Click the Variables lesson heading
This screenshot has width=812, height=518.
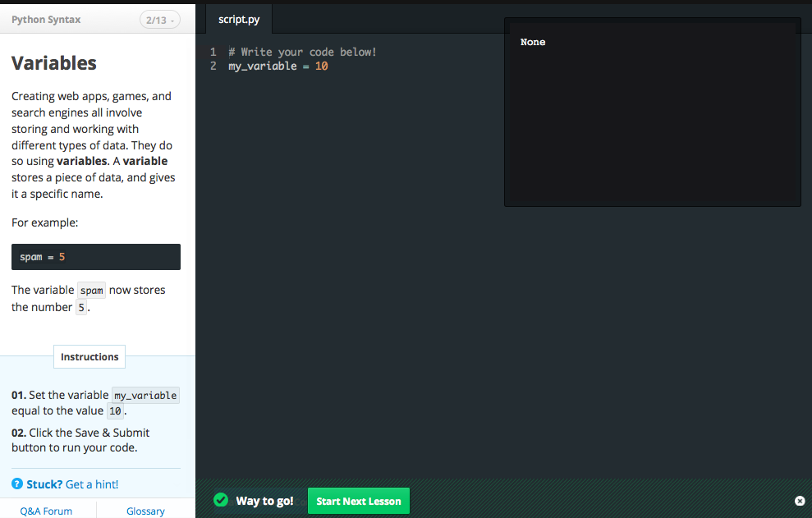click(54, 63)
